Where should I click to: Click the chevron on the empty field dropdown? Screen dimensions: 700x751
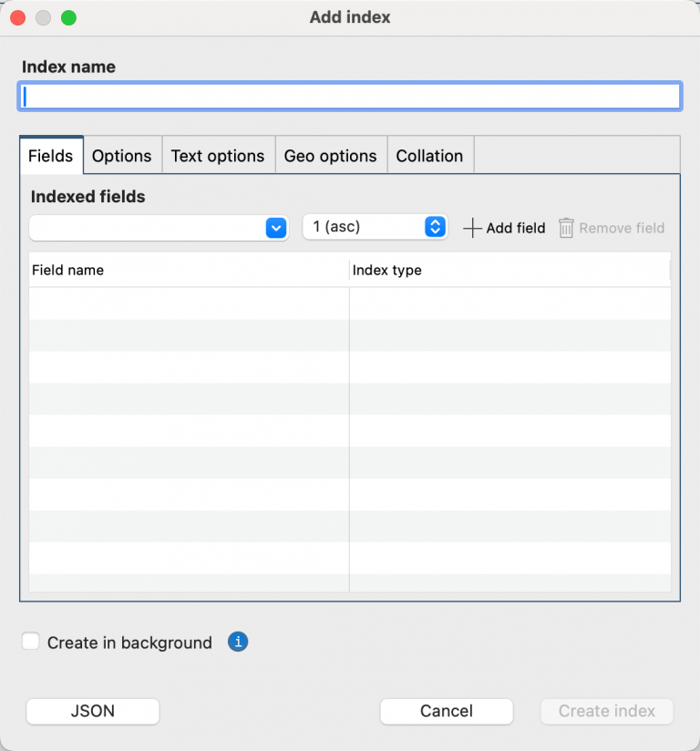point(275,228)
